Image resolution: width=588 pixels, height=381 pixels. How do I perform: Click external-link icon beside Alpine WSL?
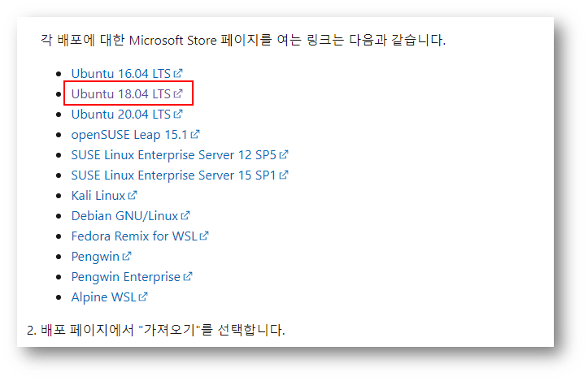click(x=143, y=297)
